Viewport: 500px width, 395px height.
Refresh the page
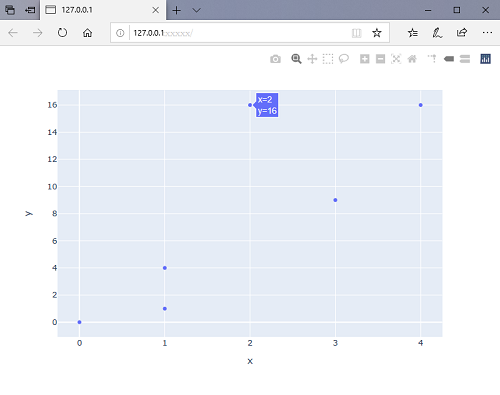pos(62,33)
